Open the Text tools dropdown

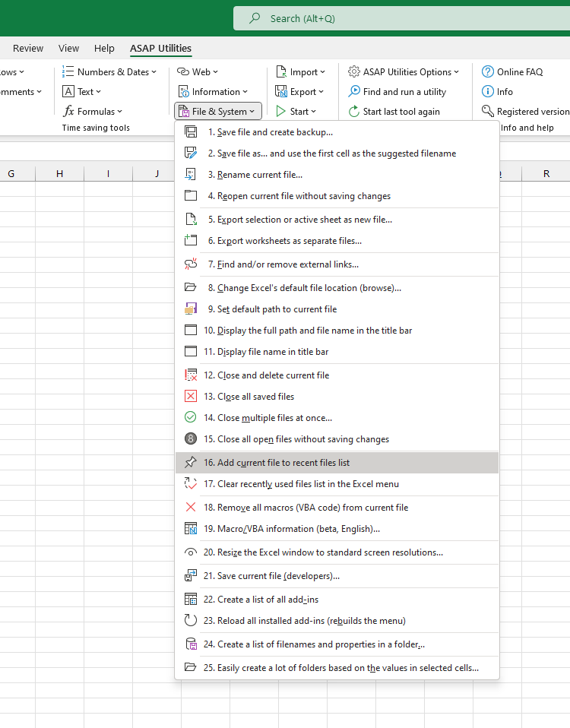[81, 91]
